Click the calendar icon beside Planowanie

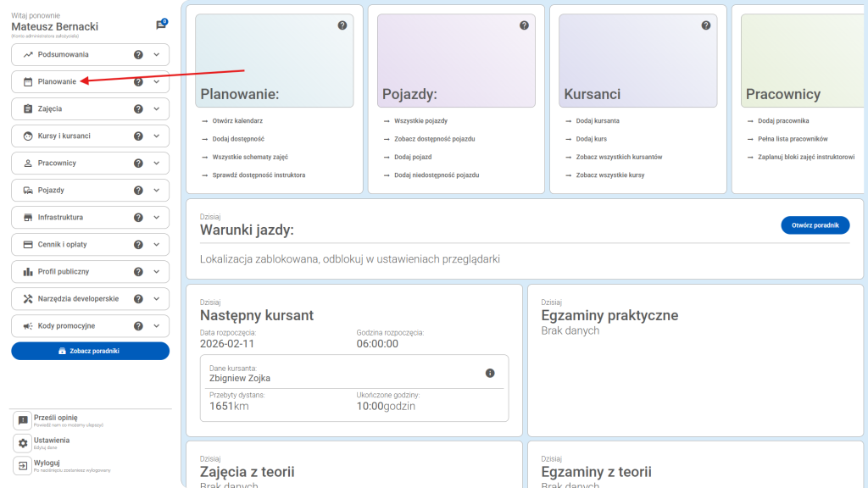[26, 81]
